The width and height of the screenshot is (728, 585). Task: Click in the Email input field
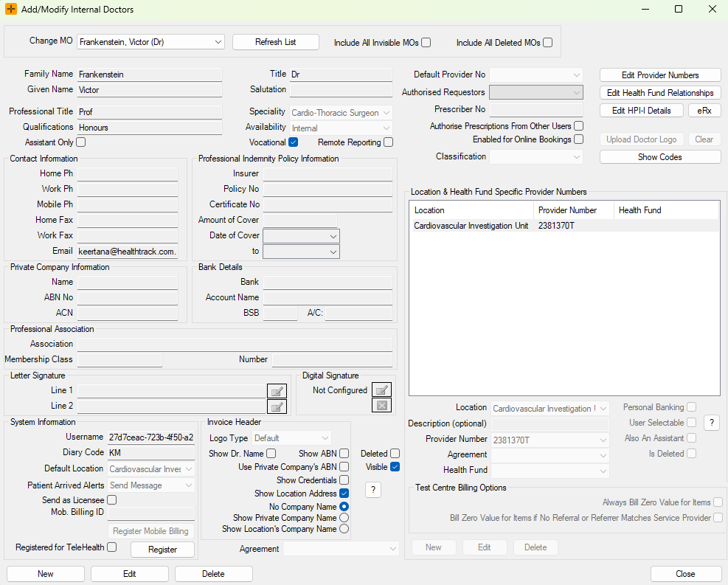point(127,252)
